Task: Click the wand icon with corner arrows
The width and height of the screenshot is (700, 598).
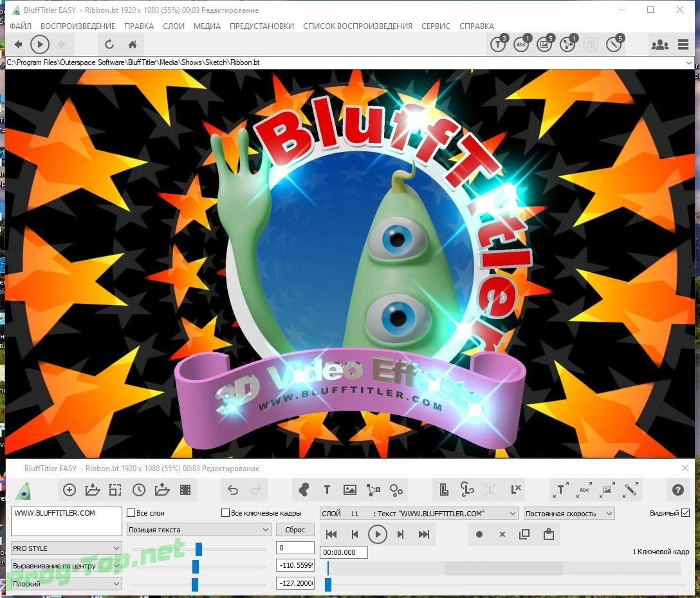Action: [x=631, y=490]
